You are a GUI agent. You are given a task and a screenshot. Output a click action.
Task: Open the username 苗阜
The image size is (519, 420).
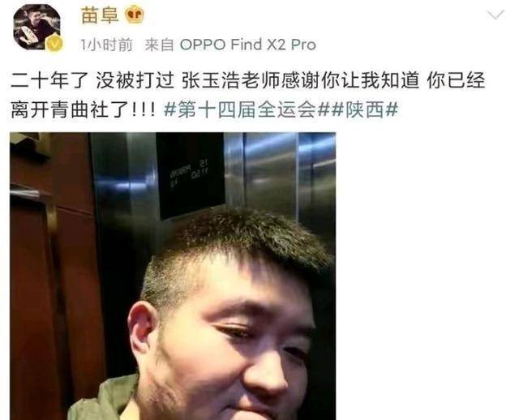pos(100,15)
